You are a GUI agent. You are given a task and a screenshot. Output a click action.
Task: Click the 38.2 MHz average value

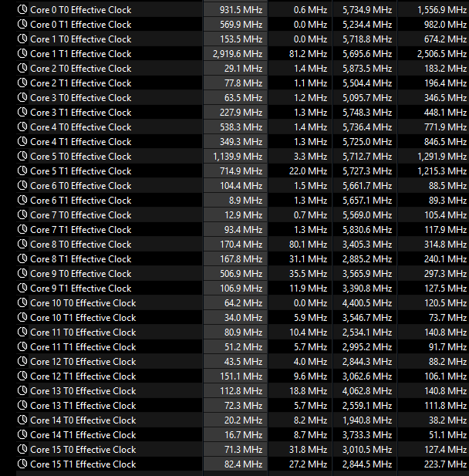coord(447,420)
